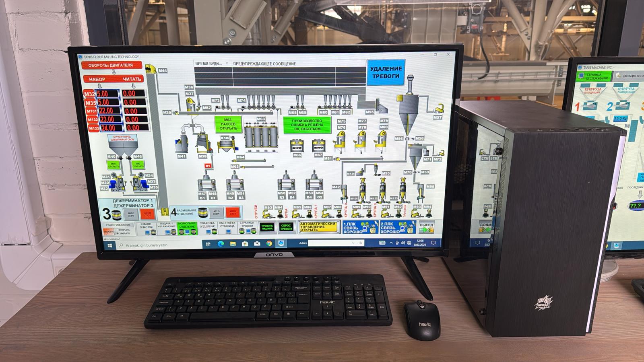This screenshot has height=362, width=644.
Task: Expand the Adres toolbar dropdown arrow
Action: click(x=353, y=243)
